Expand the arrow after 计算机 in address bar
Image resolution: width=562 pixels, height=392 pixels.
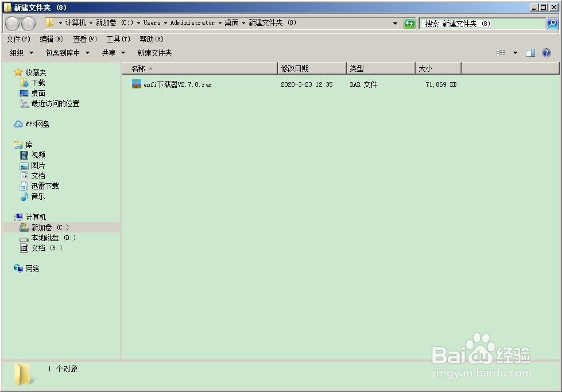(91, 23)
